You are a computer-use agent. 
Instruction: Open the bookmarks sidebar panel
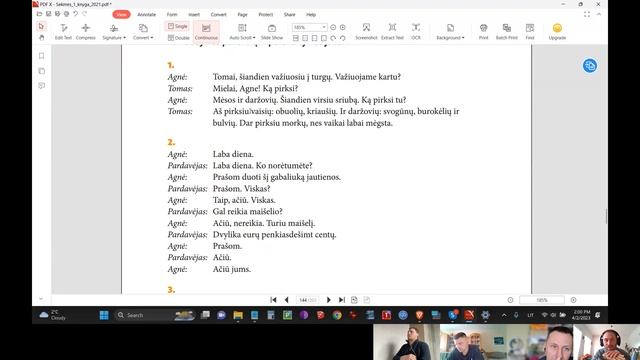coord(42,56)
